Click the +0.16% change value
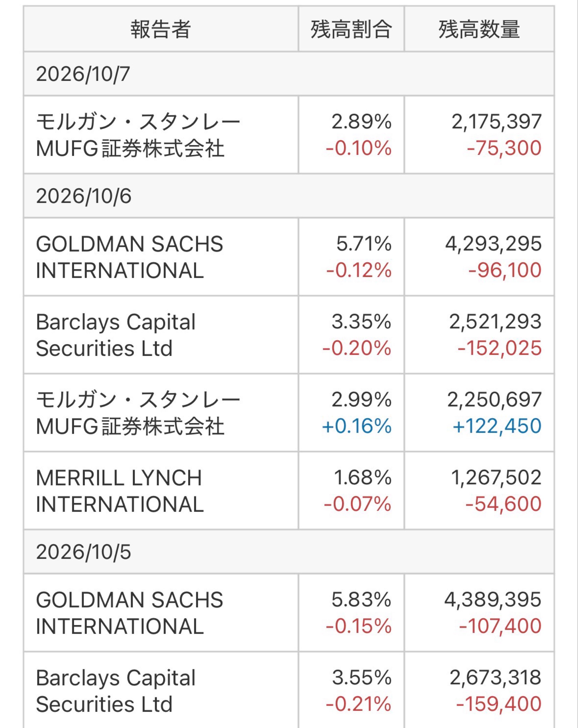The image size is (578, 728). click(357, 426)
